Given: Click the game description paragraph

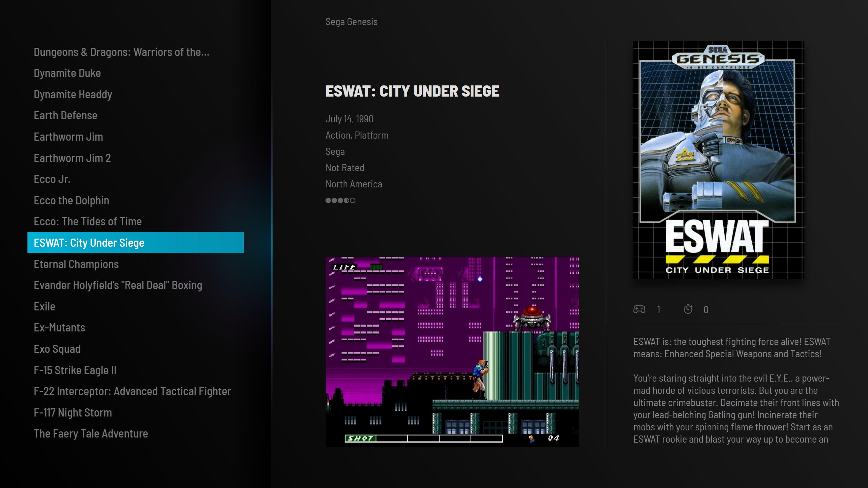Looking at the screenshot, I should [736, 390].
